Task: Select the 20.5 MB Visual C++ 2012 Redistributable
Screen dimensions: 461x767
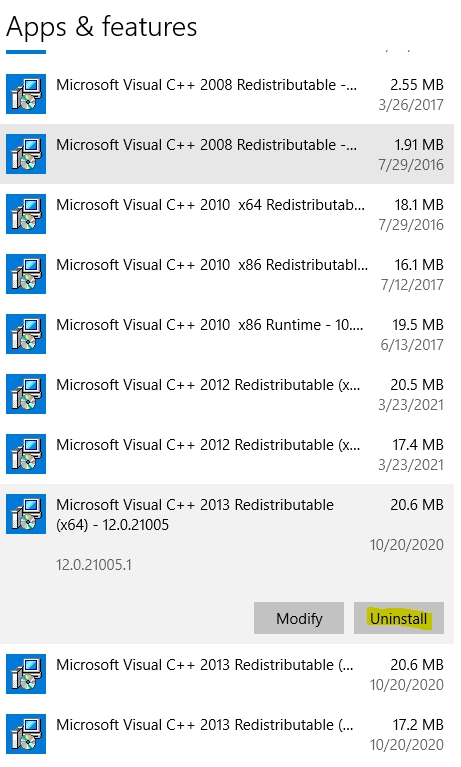Action: click(227, 394)
